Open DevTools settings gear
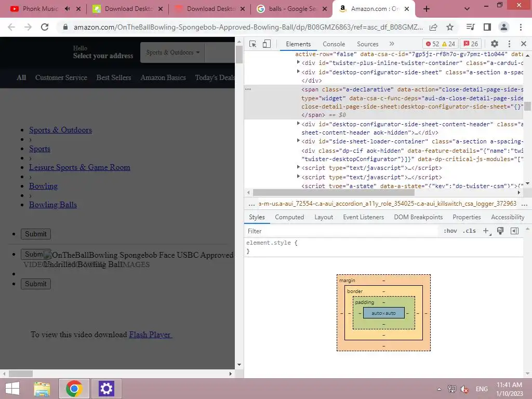 point(495,44)
